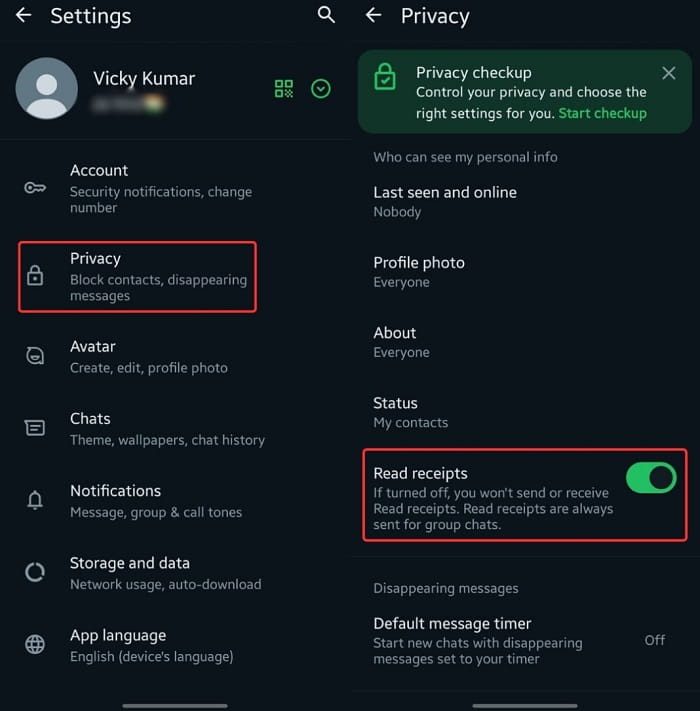The height and width of the screenshot is (711, 700).
Task: Open Status privacy set to My contacts
Action: coord(525,413)
